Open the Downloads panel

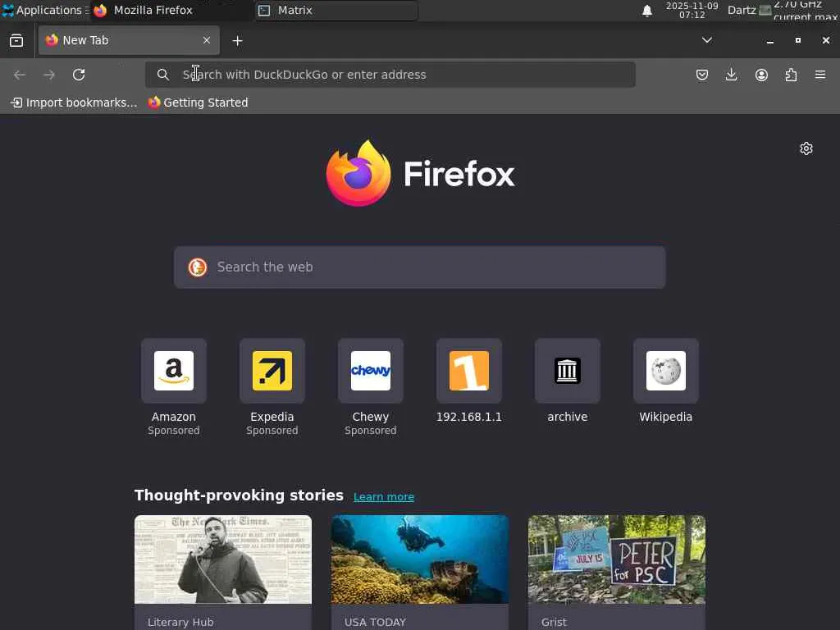[731, 75]
